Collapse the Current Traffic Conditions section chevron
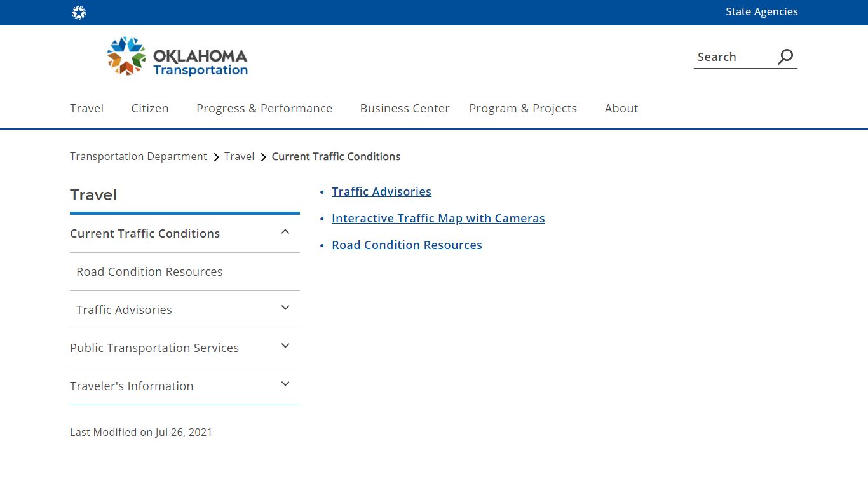The width and height of the screenshot is (868, 488). (285, 232)
